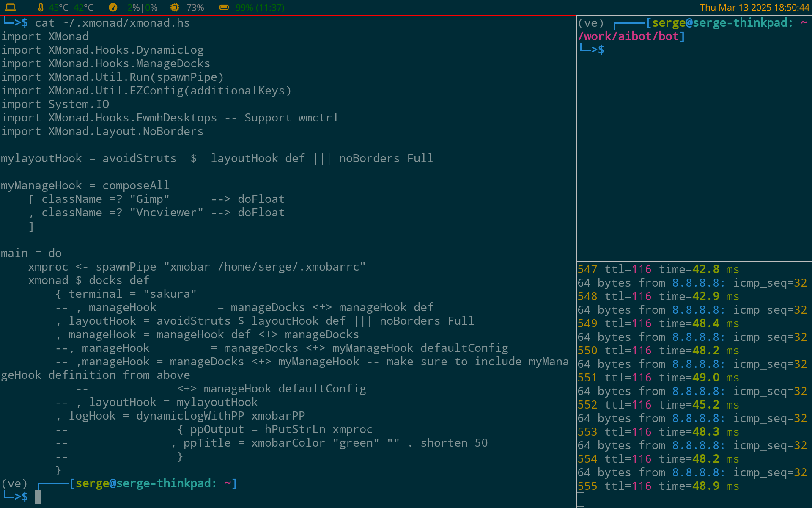Click the battery icon in status bar
The width and height of the screenshot is (812, 508).
click(x=224, y=7)
